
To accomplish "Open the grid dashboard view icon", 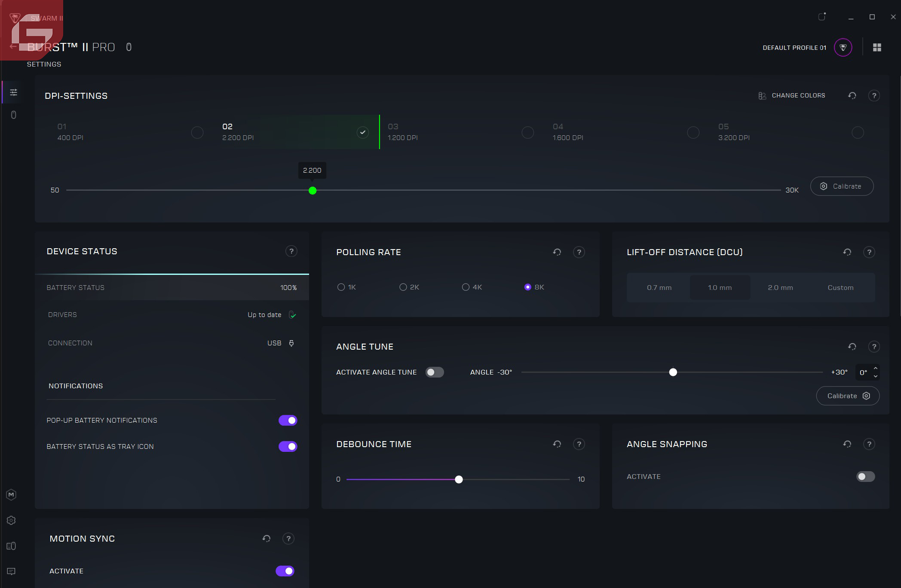I will point(877,48).
